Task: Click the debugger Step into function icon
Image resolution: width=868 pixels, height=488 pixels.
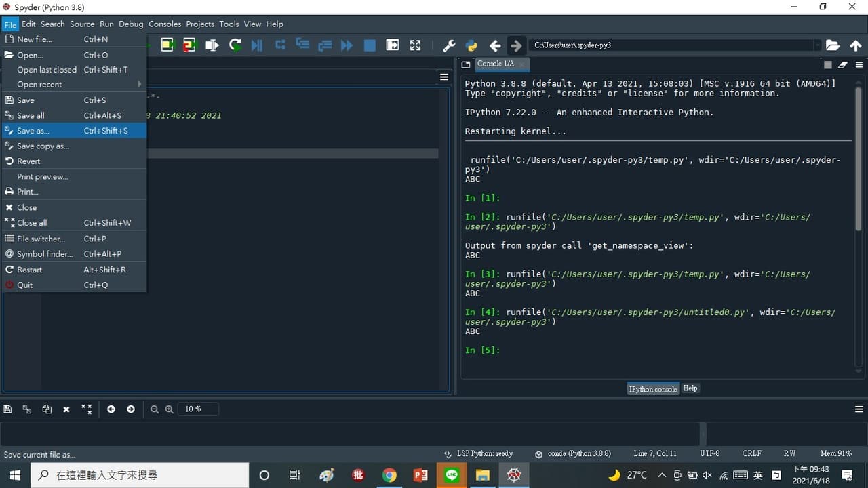Action: [x=302, y=45]
